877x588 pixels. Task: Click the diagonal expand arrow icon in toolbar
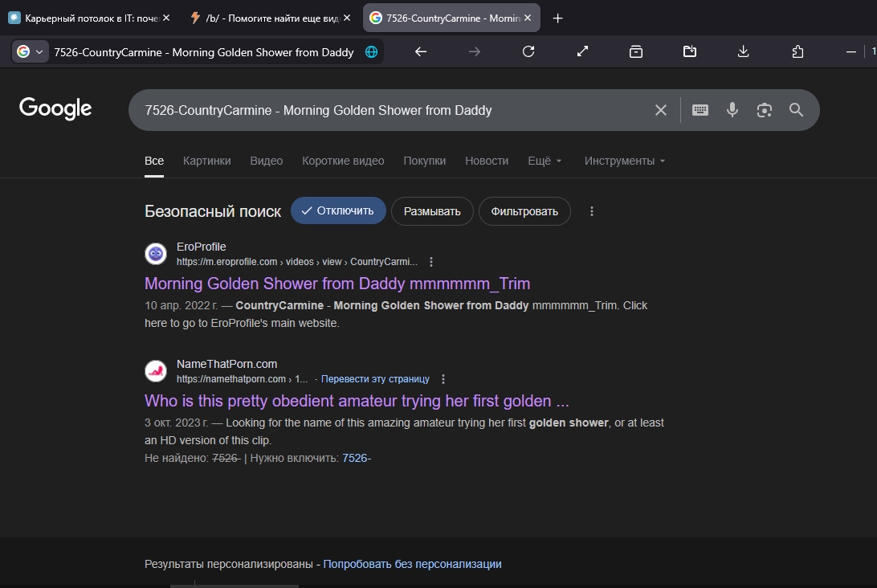[x=582, y=51]
